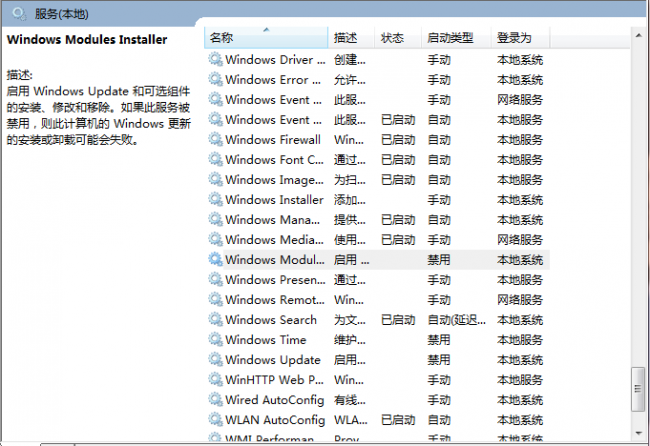The image size is (650, 446).
Task: Sort by the 状态 column header
Action: (x=398, y=38)
